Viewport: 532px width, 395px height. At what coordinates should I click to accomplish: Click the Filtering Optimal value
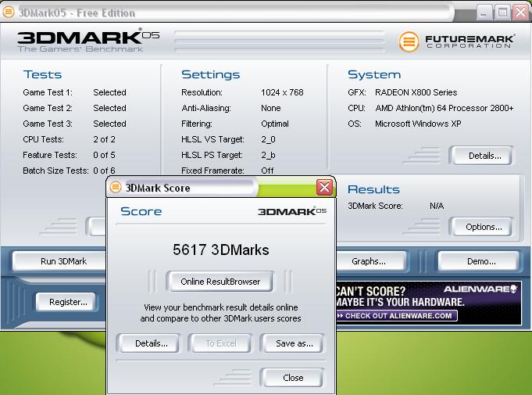[275, 124]
